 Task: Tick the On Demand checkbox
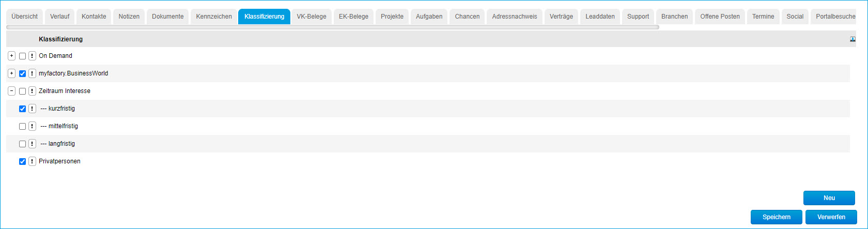coord(22,56)
